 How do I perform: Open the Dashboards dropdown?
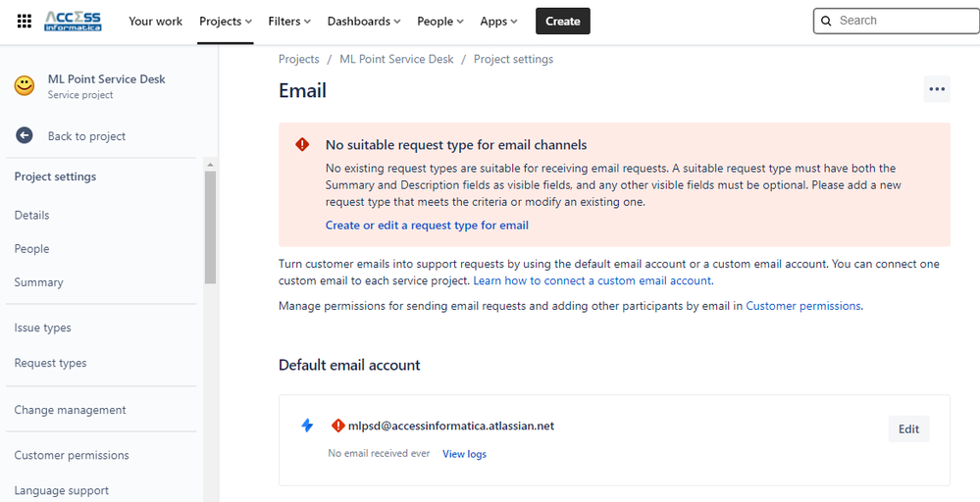tap(364, 21)
